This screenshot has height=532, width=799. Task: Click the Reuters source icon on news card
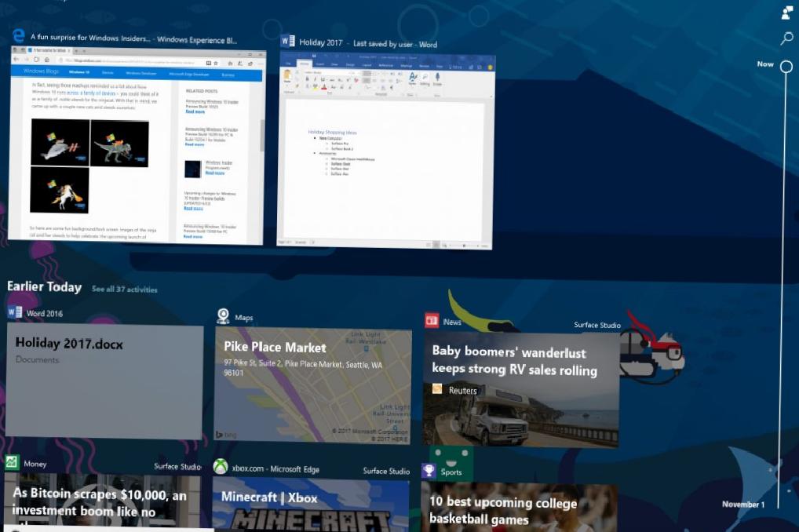tap(436, 389)
